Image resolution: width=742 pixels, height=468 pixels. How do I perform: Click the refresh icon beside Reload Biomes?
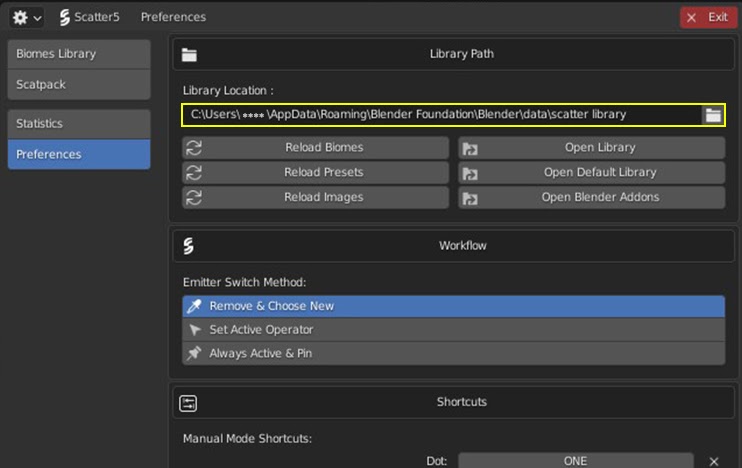pyautogui.click(x=194, y=148)
